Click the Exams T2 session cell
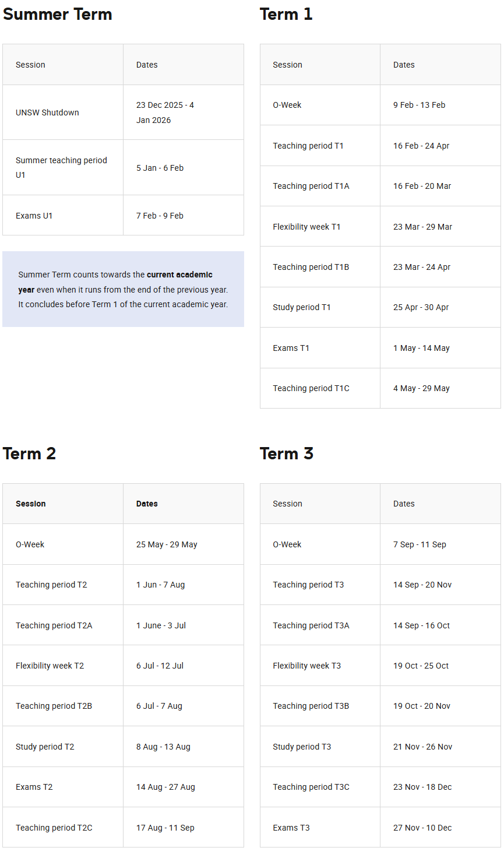504x851 pixels. [x=34, y=787]
